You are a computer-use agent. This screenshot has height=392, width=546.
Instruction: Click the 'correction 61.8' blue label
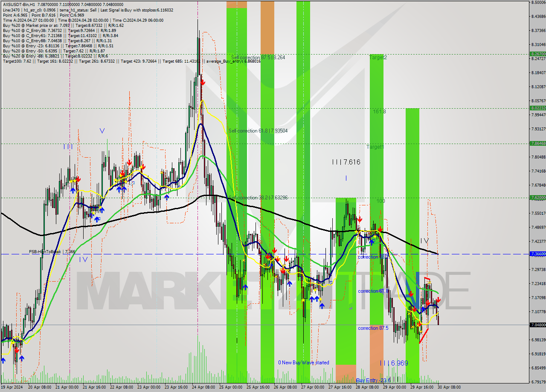coord(373,291)
